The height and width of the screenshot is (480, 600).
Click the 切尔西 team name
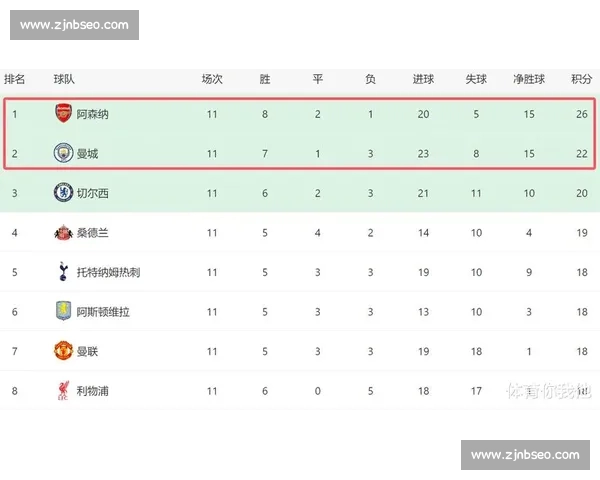[93, 193]
